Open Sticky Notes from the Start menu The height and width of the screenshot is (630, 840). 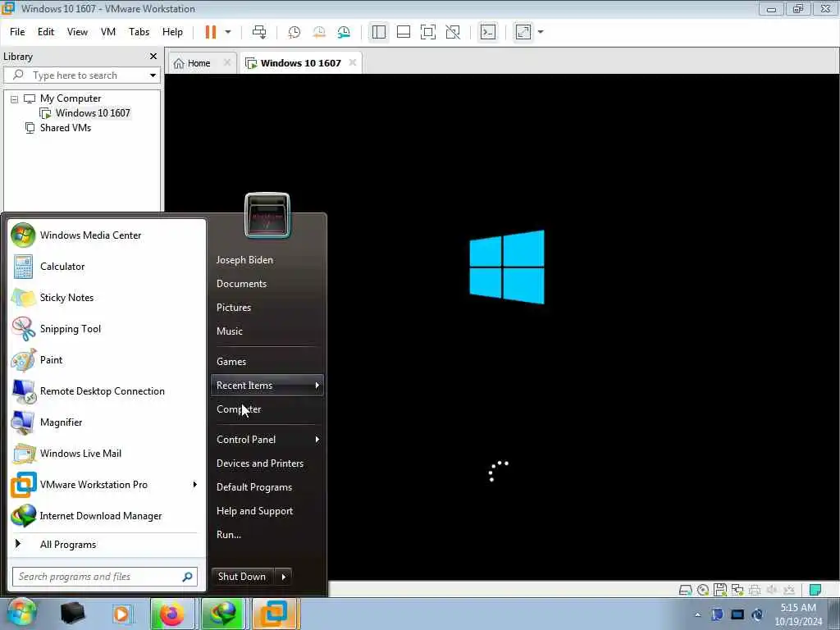(x=107, y=297)
